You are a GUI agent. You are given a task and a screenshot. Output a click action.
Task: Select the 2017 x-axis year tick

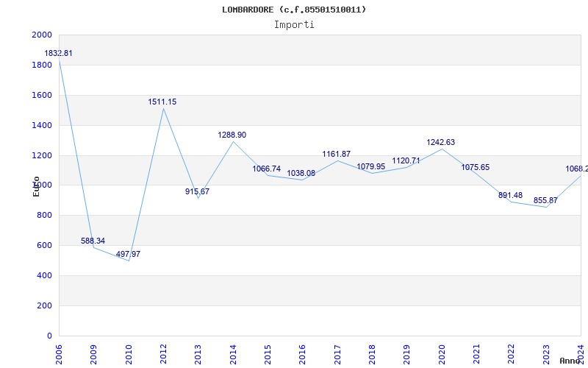337,352
